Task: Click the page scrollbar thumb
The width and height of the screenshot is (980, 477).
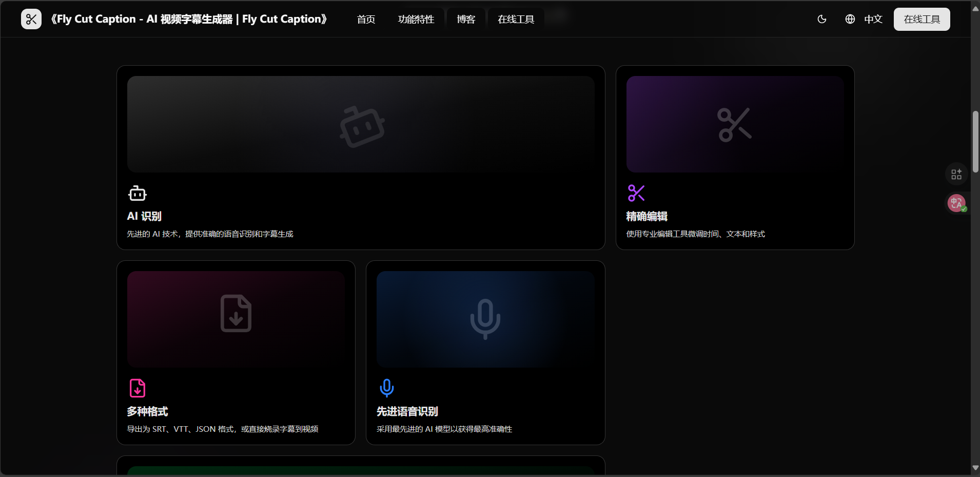Action: [975, 142]
